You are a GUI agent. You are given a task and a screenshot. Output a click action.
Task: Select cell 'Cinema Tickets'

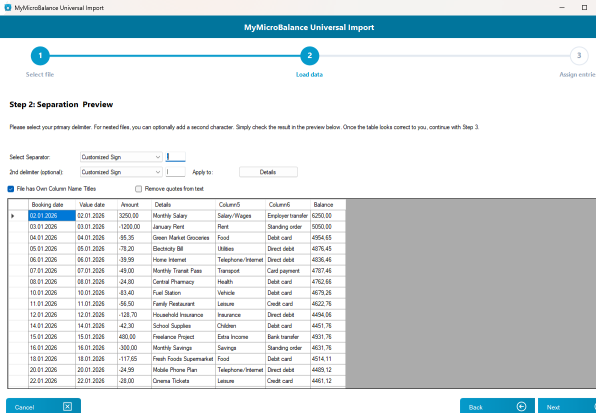(x=183, y=381)
